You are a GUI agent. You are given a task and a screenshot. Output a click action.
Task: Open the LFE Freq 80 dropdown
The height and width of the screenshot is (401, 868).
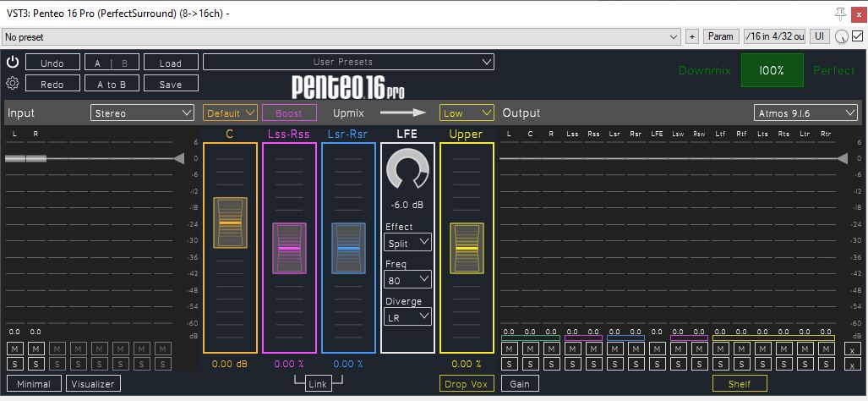tap(407, 279)
